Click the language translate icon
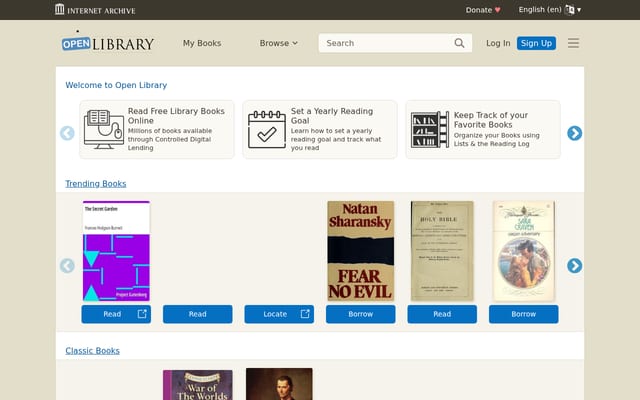Viewport: 640px width, 400px height. [569, 10]
